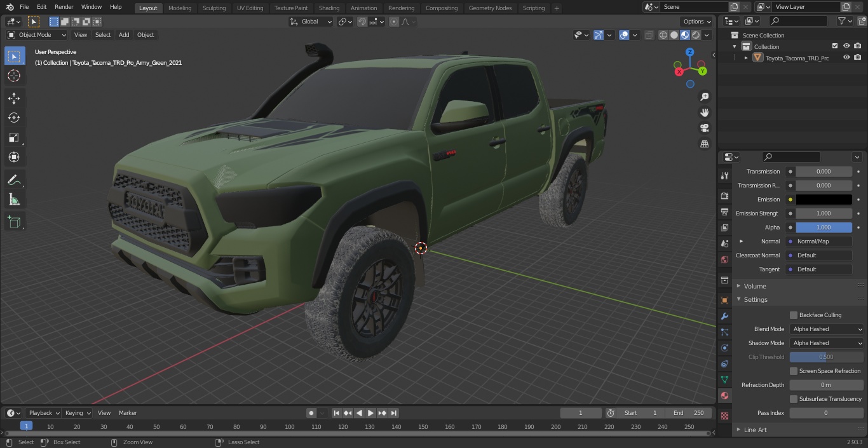Activate the Select Box tool
The height and width of the screenshot is (448, 868).
pos(14,56)
